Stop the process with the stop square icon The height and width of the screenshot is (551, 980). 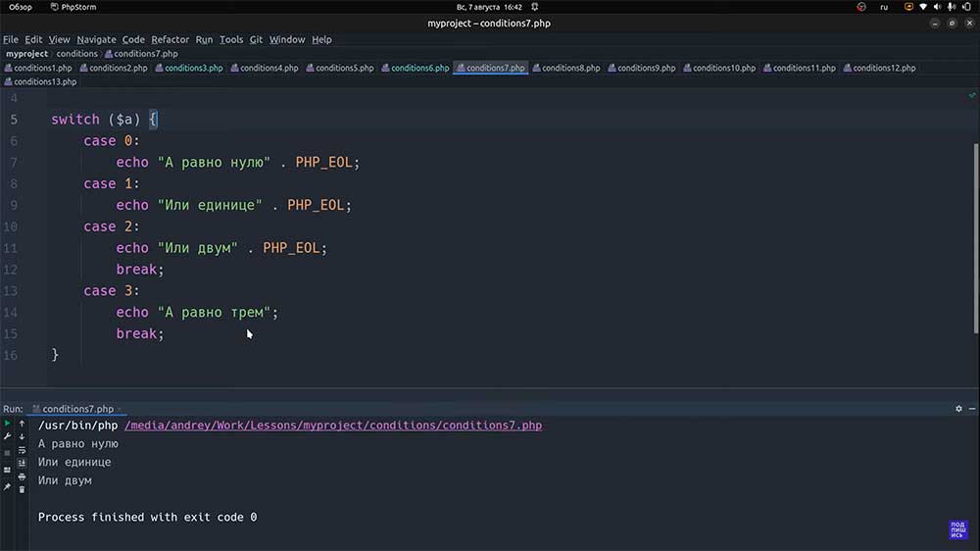[7, 453]
